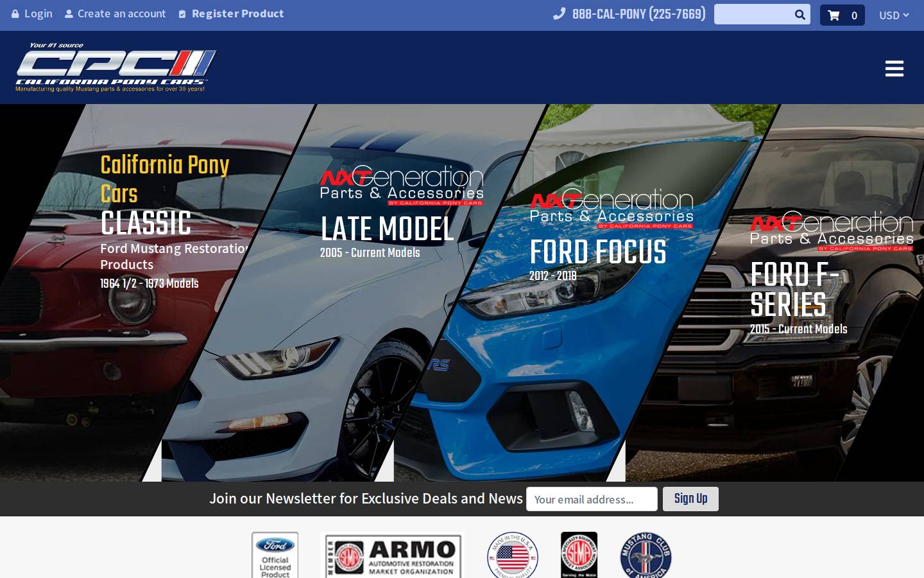Click the Made in the U.S.A. flag badge
Image resolution: width=924 pixels, height=578 pixels.
(x=513, y=556)
